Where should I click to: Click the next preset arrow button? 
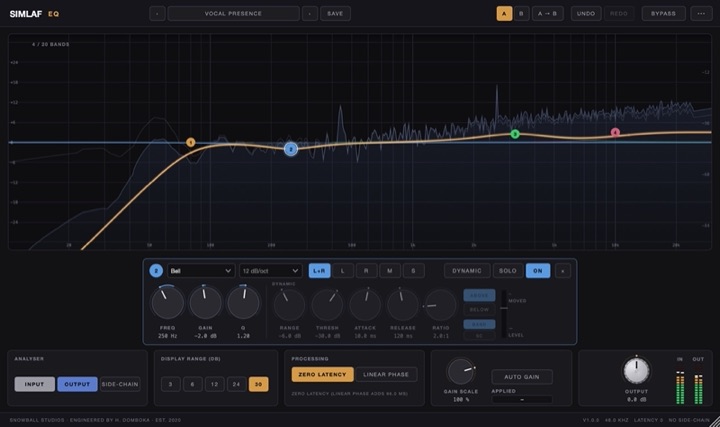tap(310, 13)
